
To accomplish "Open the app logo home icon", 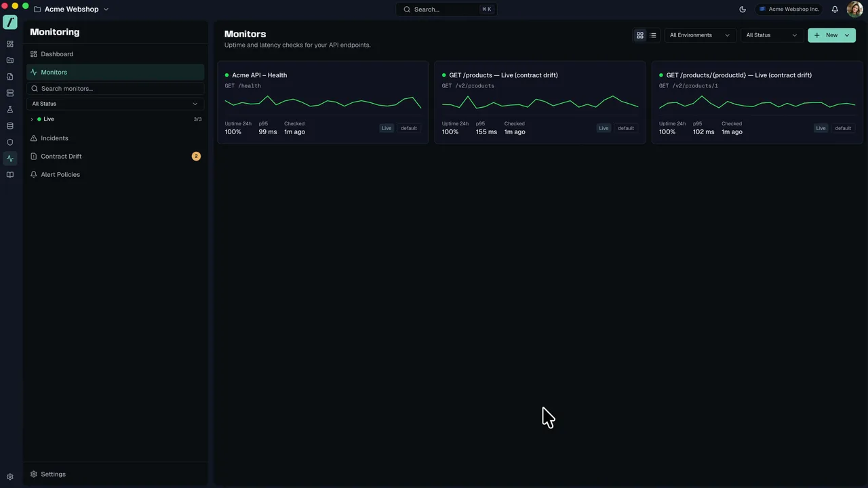I will click(x=10, y=22).
